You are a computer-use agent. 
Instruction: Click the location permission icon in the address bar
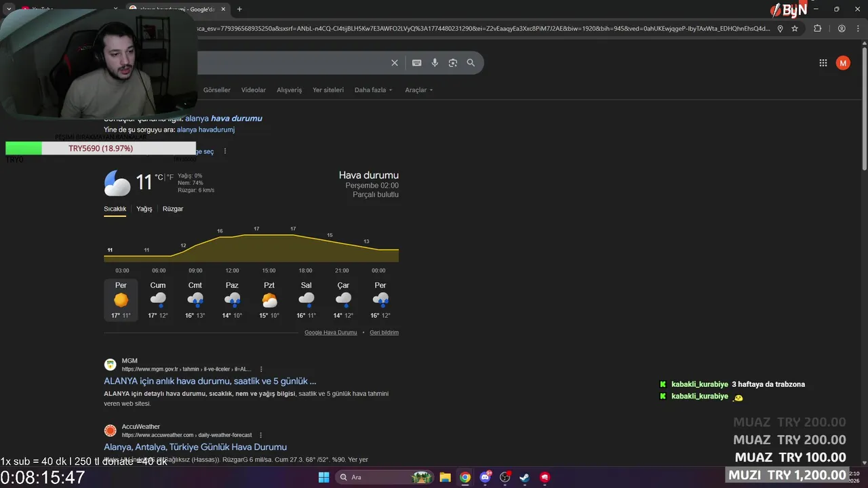pos(781,28)
